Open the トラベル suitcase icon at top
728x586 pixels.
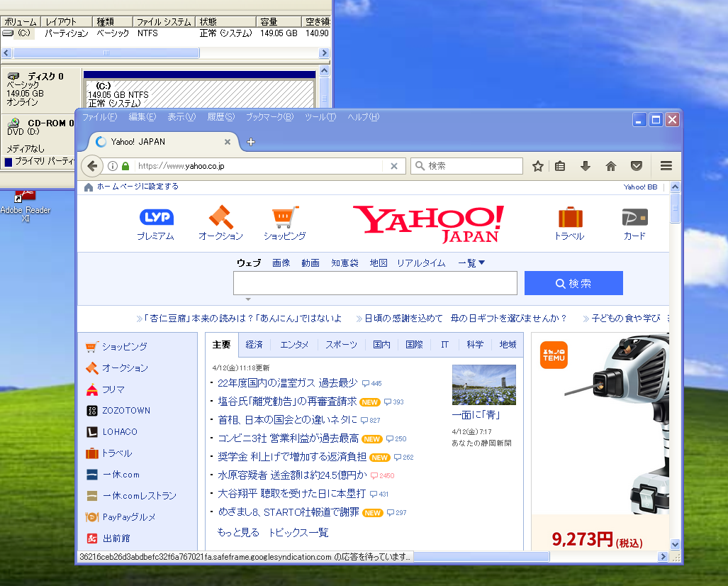tap(570, 223)
